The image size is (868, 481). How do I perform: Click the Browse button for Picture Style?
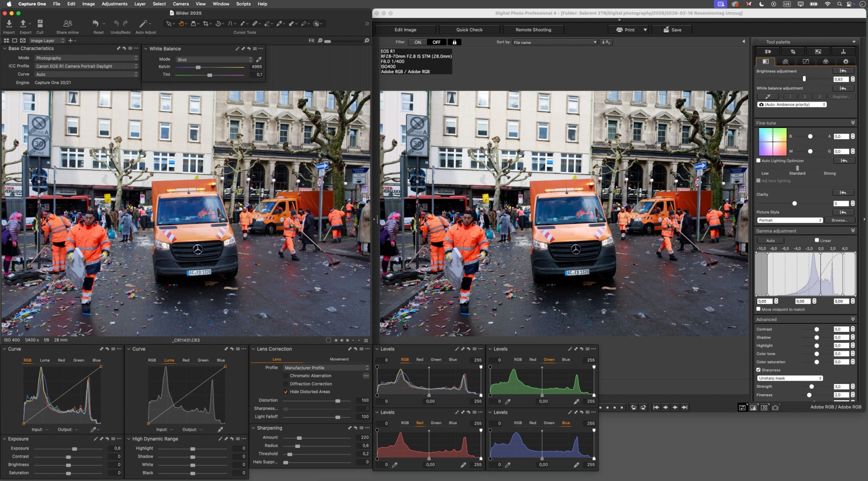[x=839, y=220]
